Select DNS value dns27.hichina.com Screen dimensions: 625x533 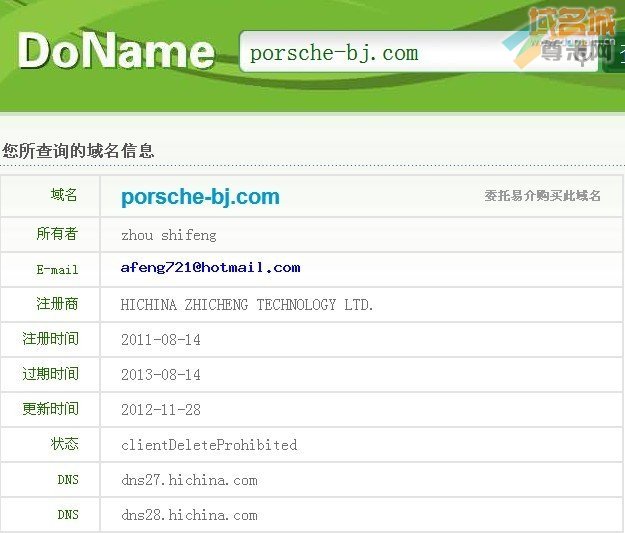tap(189, 480)
